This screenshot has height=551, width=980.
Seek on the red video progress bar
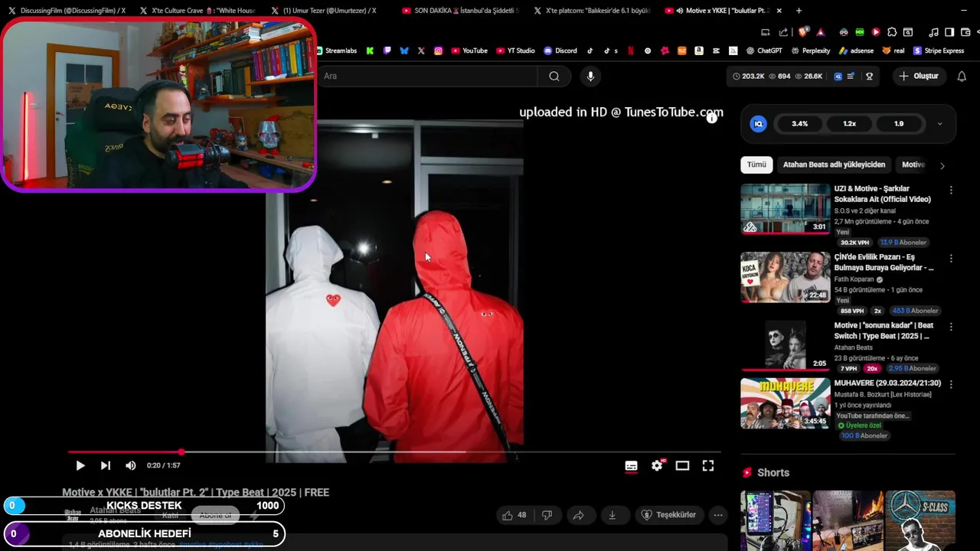point(394,452)
